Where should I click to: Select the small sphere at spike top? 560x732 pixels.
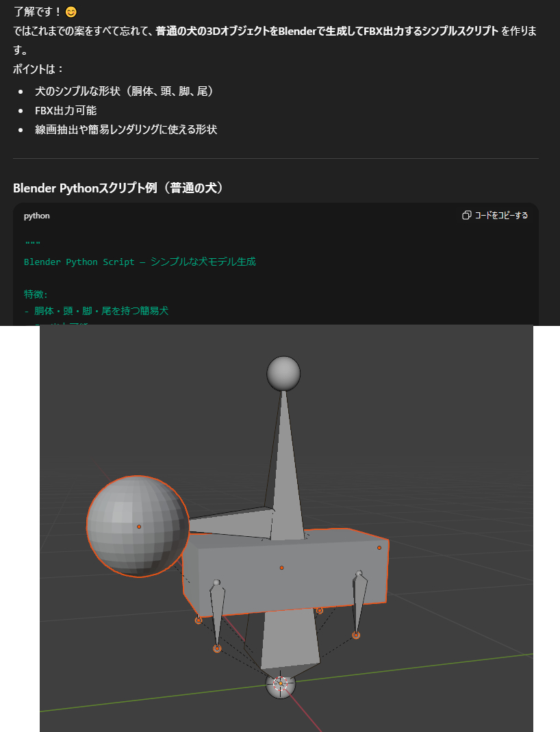click(x=283, y=373)
